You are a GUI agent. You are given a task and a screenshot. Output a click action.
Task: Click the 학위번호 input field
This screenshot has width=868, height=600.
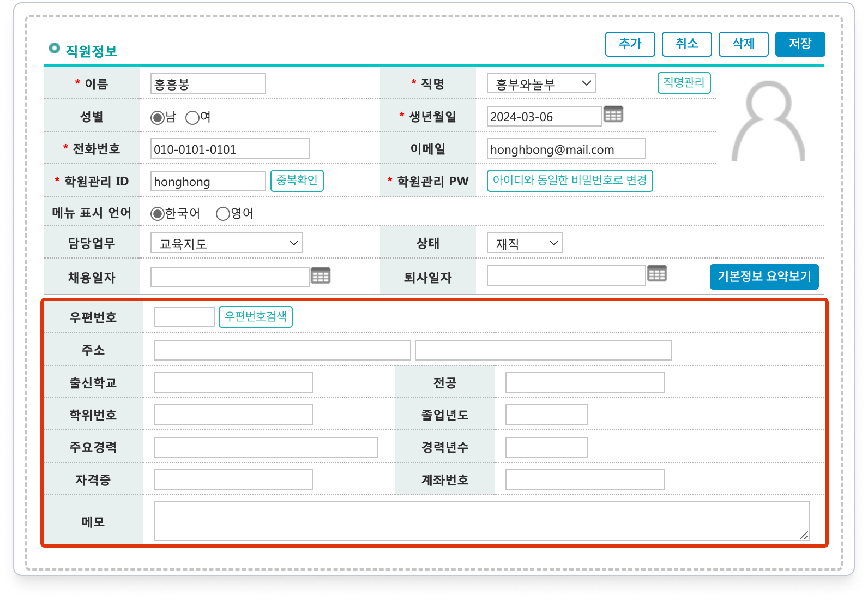pos(233,415)
